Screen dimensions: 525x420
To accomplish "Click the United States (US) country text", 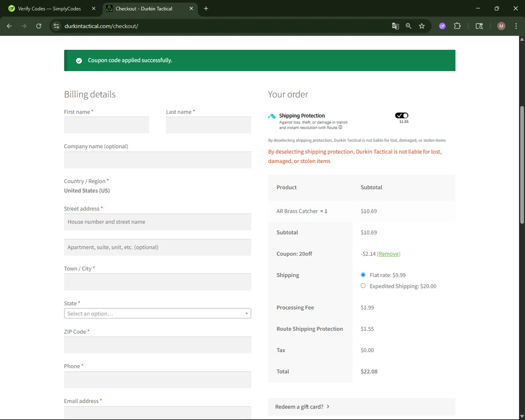I will click(87, 190).
